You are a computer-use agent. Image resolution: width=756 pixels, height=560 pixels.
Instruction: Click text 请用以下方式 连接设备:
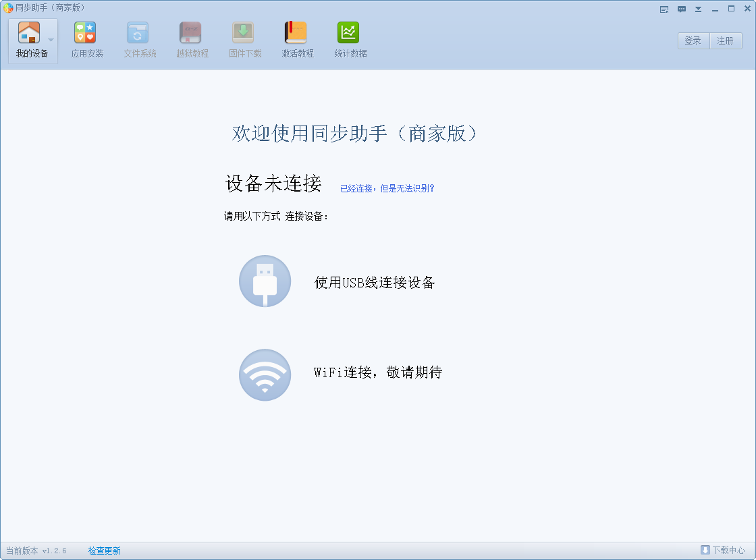pos(276,217)
